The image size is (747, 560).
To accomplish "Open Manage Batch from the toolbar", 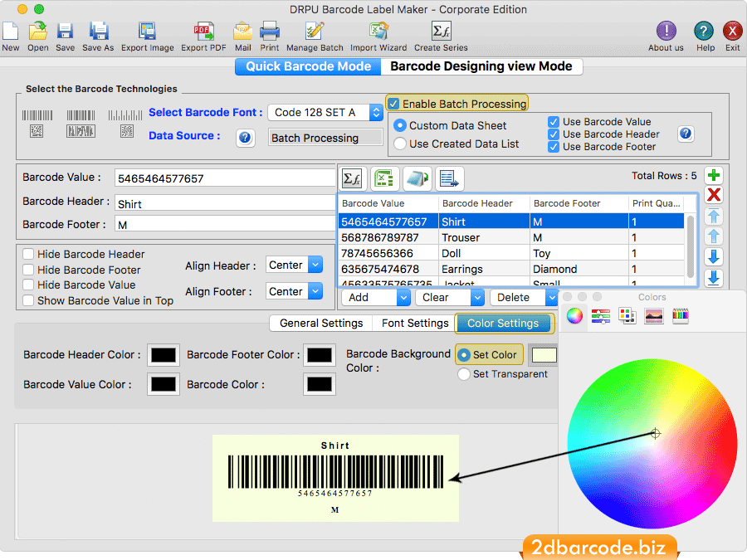I will pyautogui.click(x=315, y=31).
